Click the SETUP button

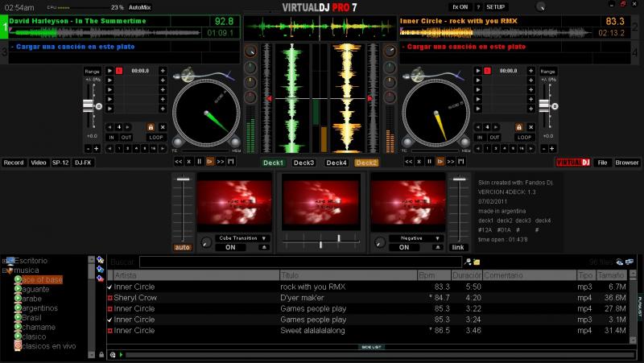(496, 6)
